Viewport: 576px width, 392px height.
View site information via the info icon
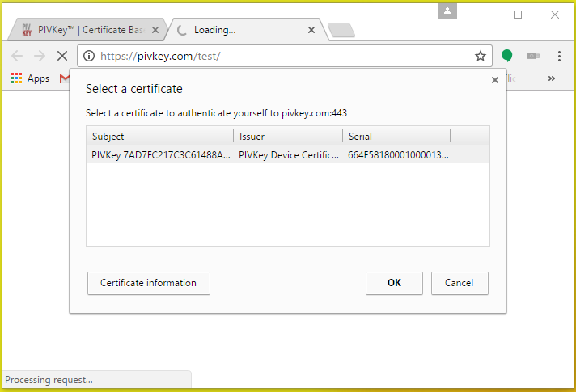click(x=90, y=56)
